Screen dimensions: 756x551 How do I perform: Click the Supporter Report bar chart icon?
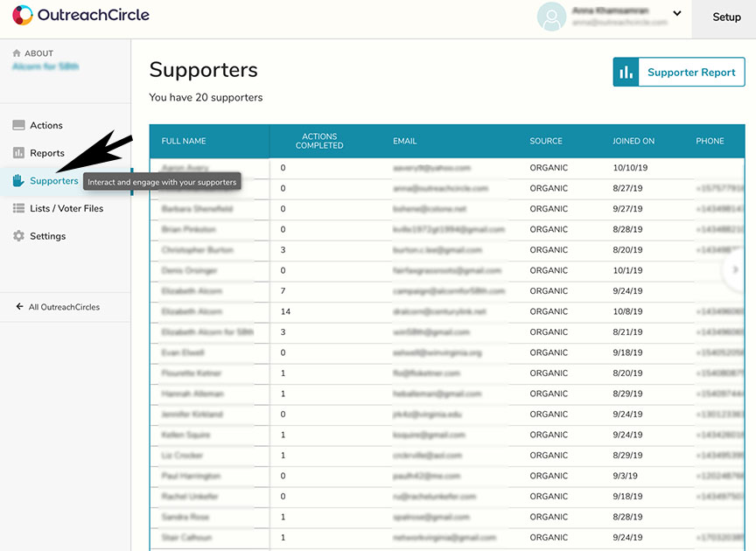[626, 73]
